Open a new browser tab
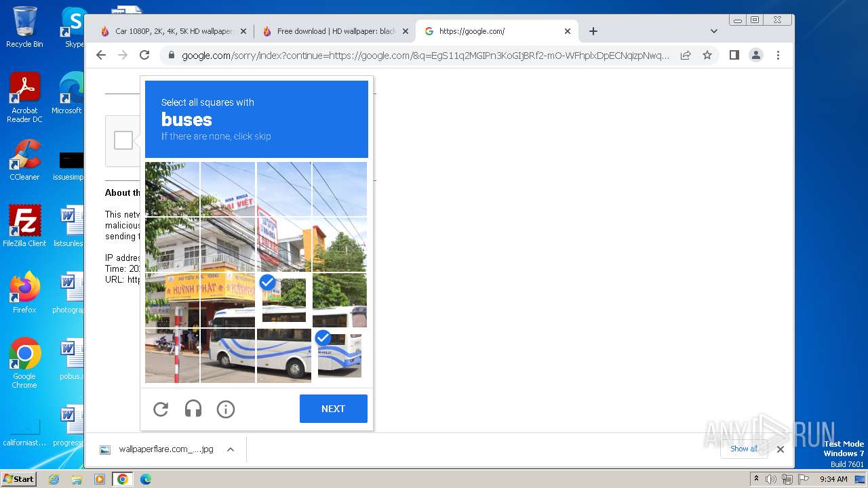 coord(593,31)
